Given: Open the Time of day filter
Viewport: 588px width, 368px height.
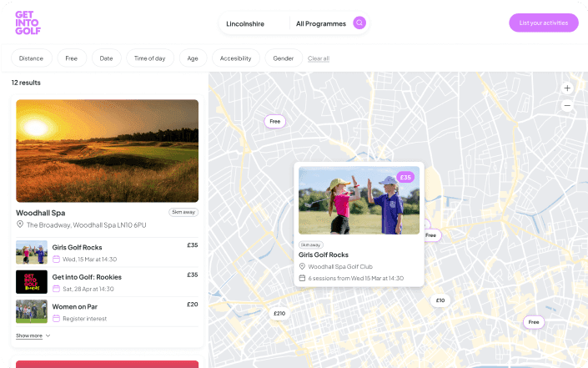Looking at the screenshot, I should (x=149, y=58).
